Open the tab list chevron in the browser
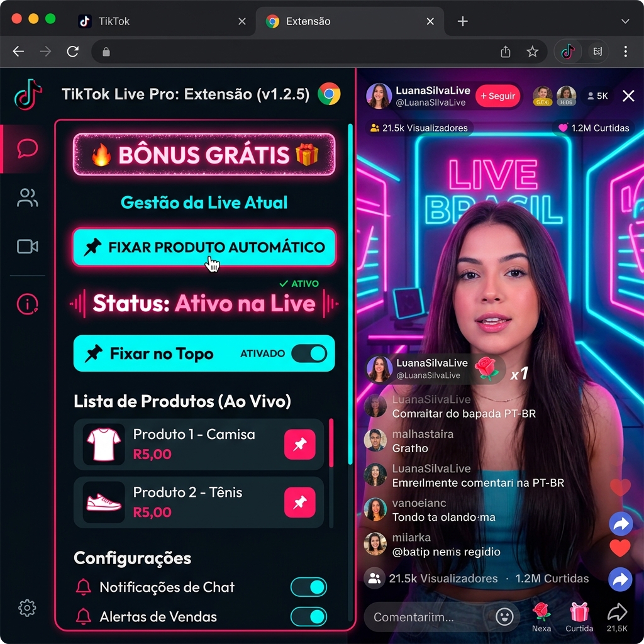 [625, 21]
